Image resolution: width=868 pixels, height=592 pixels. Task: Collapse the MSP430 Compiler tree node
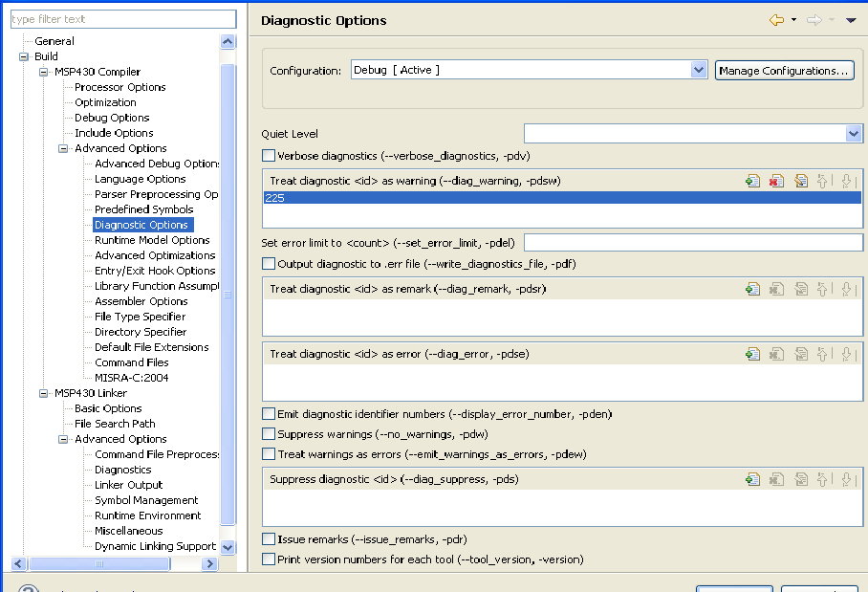click(x=45, y=72)
